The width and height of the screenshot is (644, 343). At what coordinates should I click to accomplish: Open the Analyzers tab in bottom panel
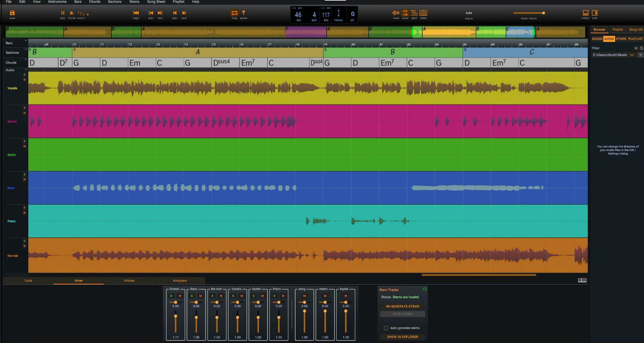[x=180, y=281]
